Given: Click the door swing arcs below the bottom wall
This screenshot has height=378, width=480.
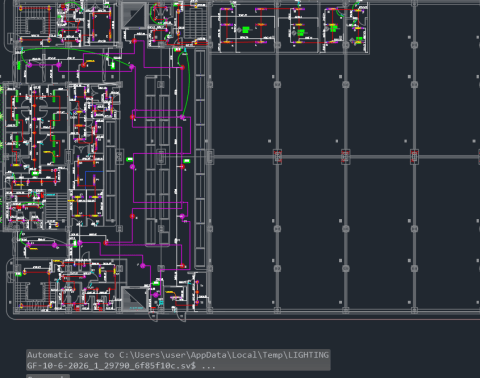Looking at the screenshot, I should click(167, 316).
